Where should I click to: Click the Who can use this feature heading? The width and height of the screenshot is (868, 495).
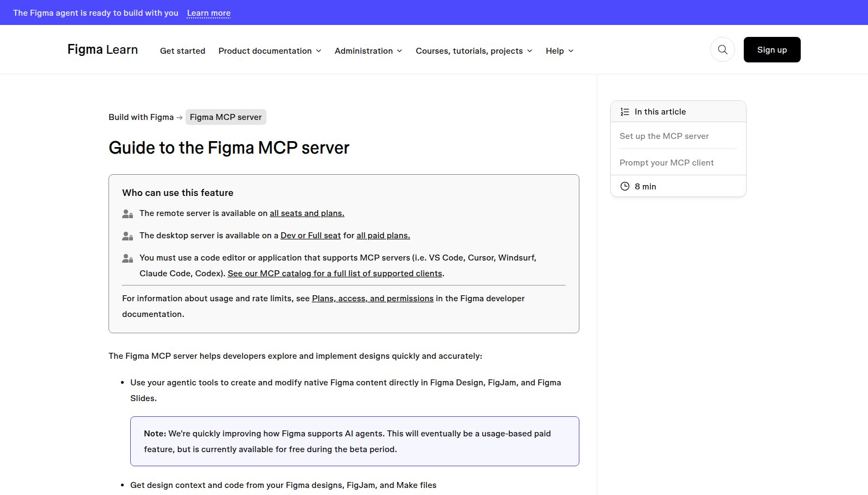(178, 193)
